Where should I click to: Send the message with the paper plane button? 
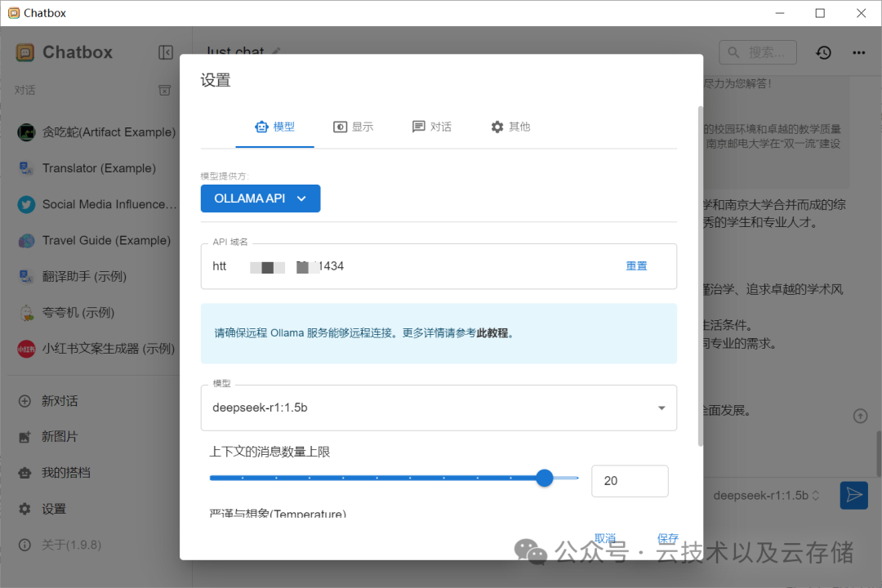click(x=854, y=495)
